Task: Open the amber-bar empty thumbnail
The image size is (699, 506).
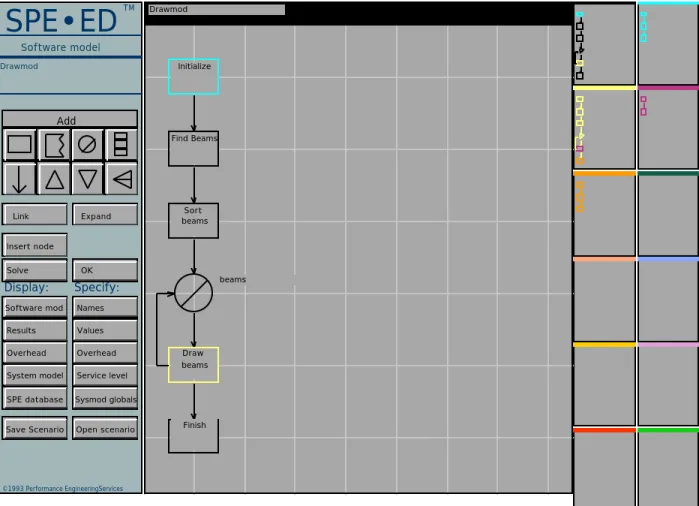Action: pos(604,384)
